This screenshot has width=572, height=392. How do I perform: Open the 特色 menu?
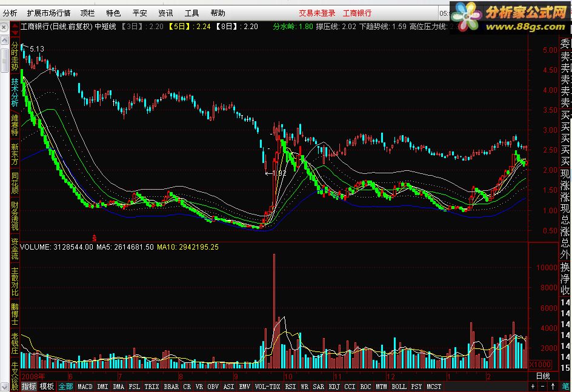pyautogui.click(x=113, y=13)
